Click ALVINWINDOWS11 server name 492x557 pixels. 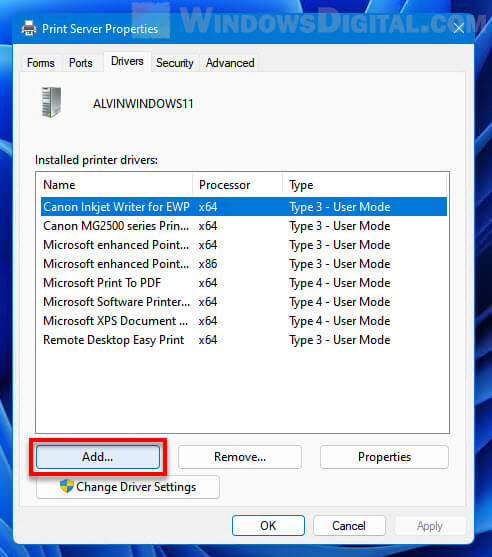tap(143, 104)
